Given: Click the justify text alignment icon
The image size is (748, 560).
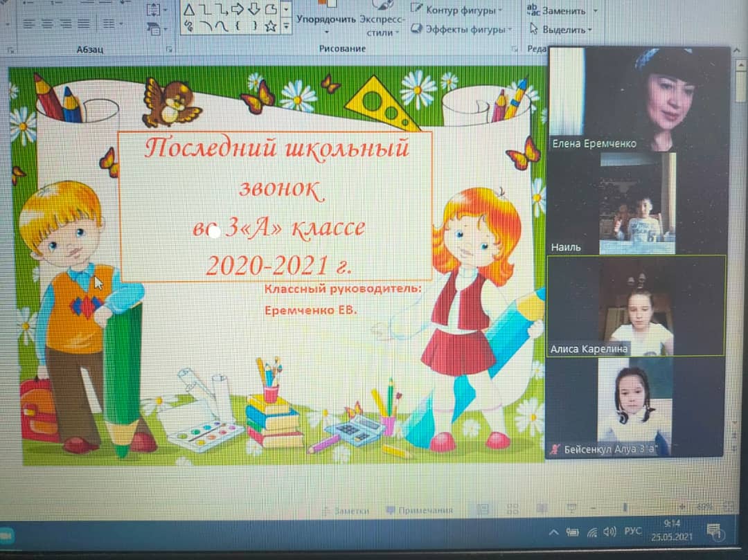Looking at the screenshot, I should point(84,24).
